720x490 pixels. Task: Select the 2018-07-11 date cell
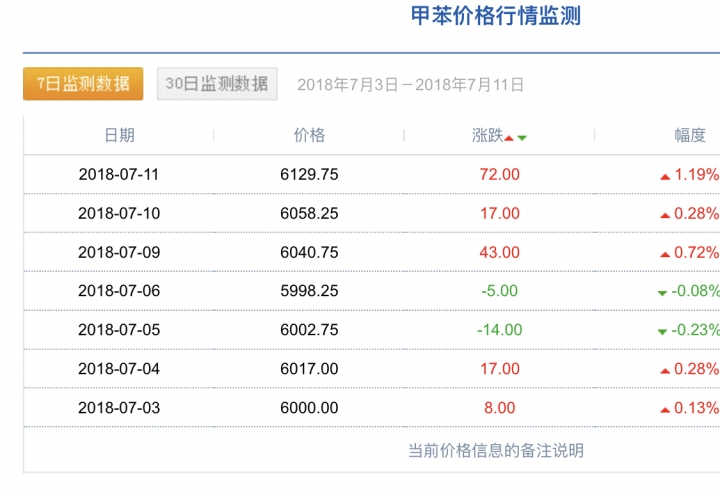(x=119, y=175)
